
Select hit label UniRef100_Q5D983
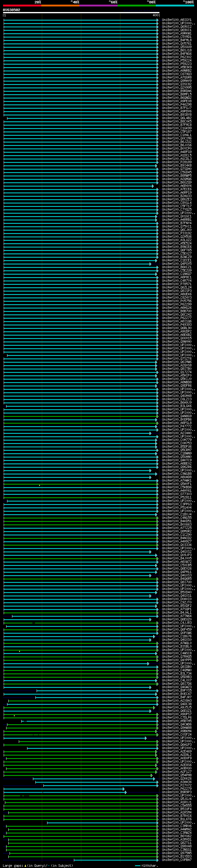click(176, 677)
